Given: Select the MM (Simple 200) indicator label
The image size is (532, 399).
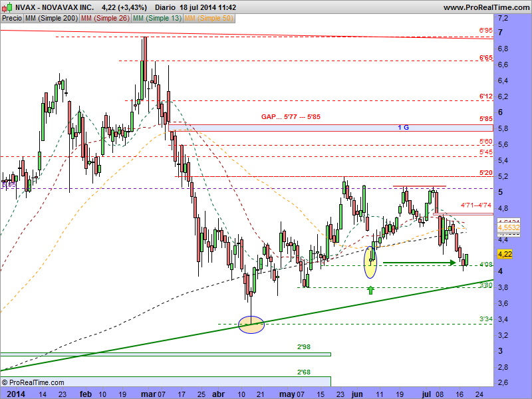Looking at the screenshot, I should point(51,19).
